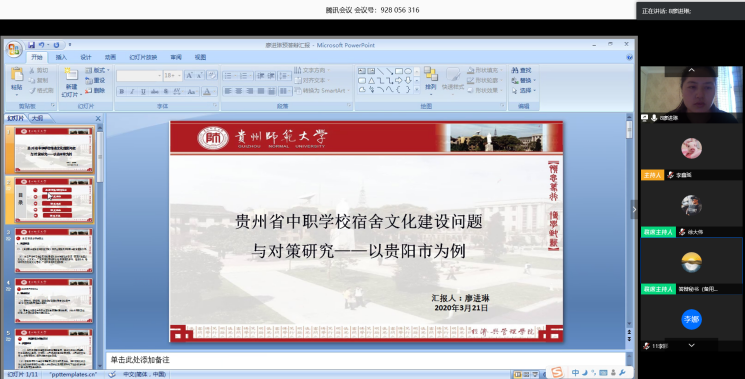Switch to the 大纲 outline pane tab
Screen dimensions: 745x379
[x=38, y=118]
